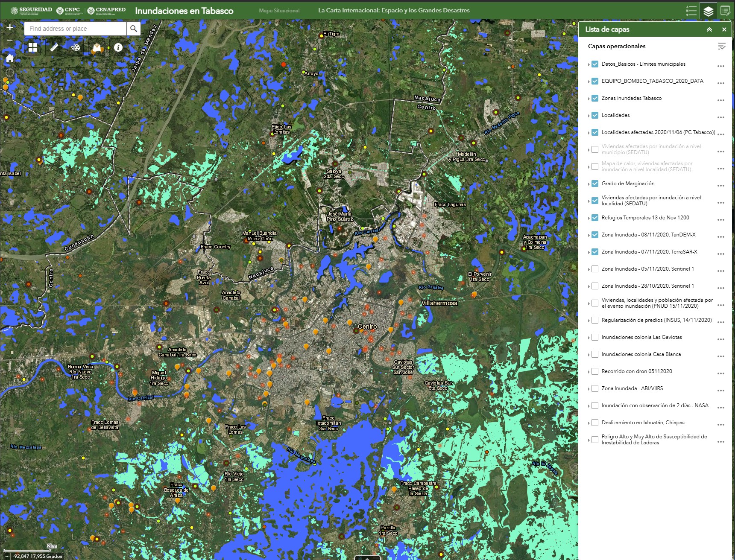Enable Recorrido con dron 05112020 layer

(x=595, y=371)
